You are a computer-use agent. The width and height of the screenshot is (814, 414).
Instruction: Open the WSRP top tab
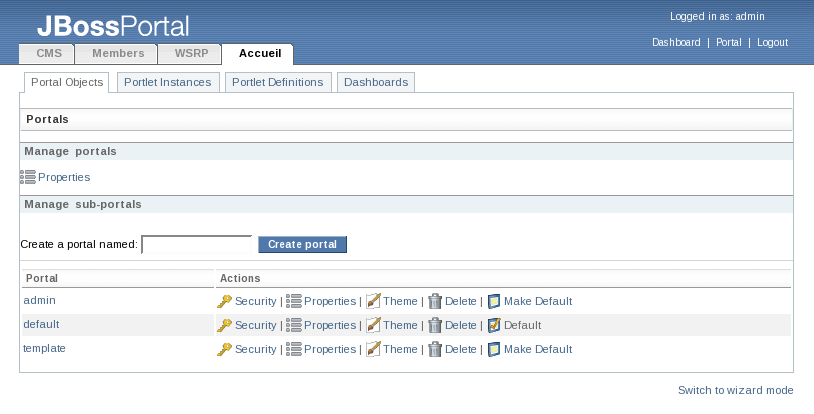(190, 54)
